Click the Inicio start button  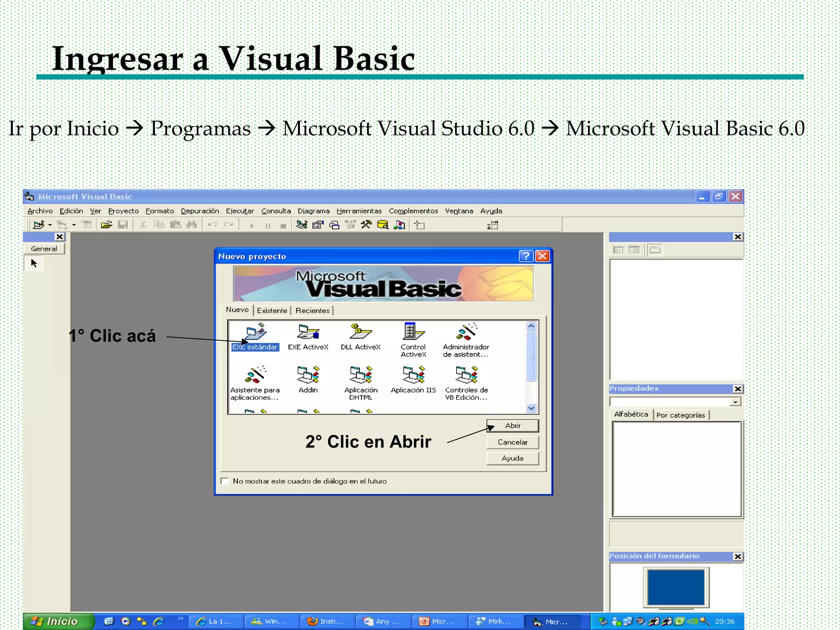58,621
